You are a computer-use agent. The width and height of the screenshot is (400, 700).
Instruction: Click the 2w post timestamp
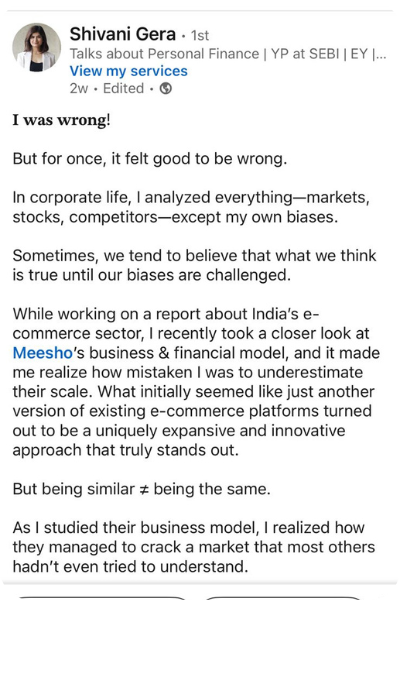point(79,88)
